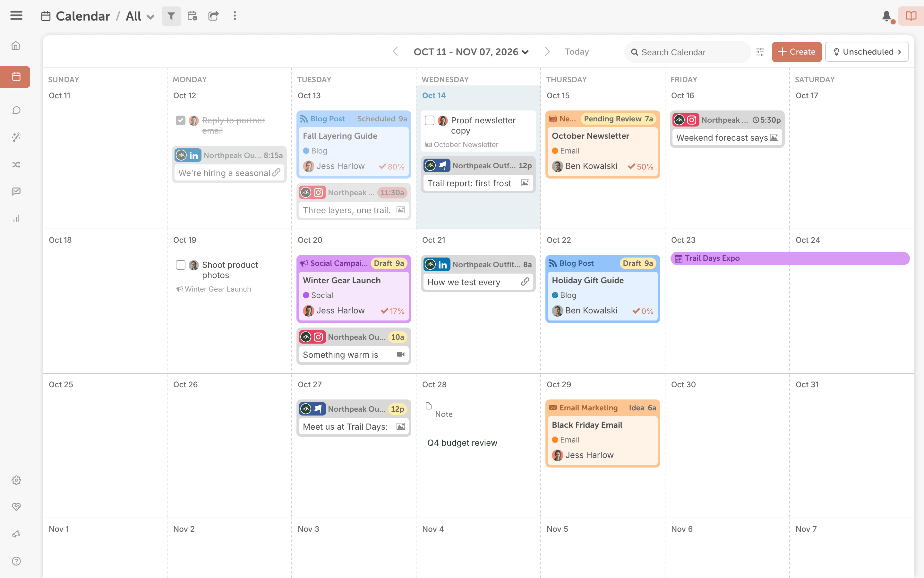
Task: Click the 80% progress on Fall Layering Guide
Action: [391, 167]
